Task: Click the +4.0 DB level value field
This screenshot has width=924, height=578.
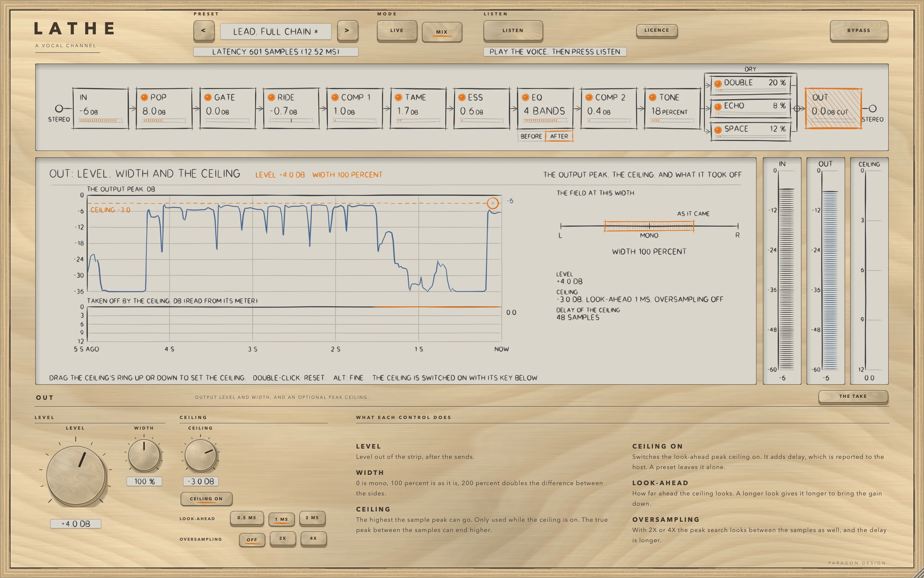Action: [76, 524]
